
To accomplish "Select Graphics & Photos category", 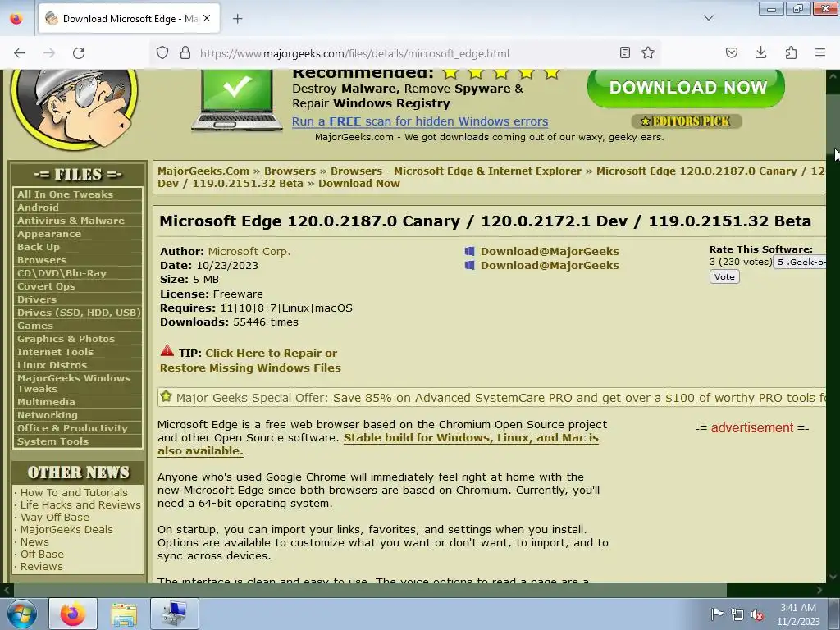I will coord(66,339).
